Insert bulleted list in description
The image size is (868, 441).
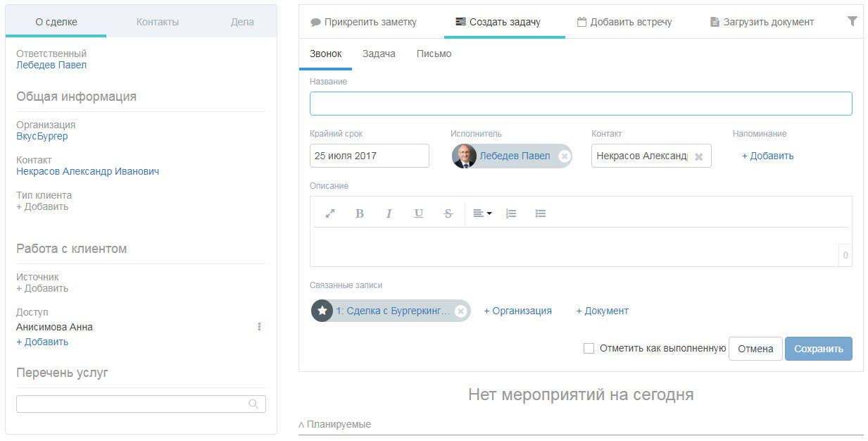pos(541,213)
